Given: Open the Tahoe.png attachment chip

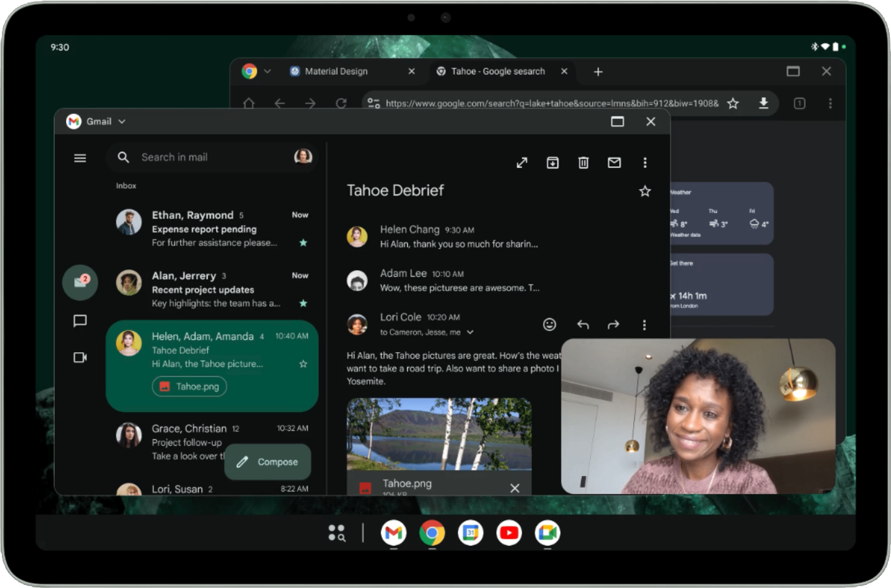Looking at the screenshot, I should pyautogui.click(x=189, y=386).
